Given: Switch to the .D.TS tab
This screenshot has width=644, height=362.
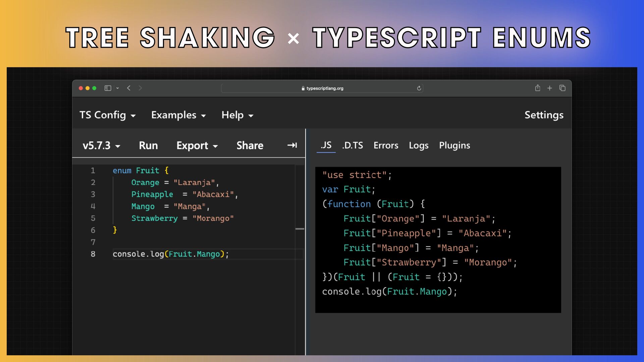Looking at the screenshot, I should [x=353, y=145].
